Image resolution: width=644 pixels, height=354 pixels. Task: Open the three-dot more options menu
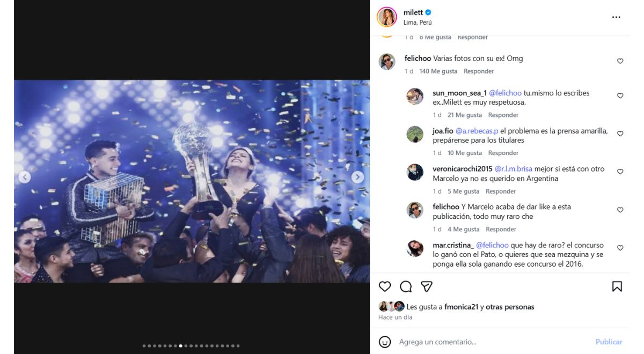[x=616, y=17]
